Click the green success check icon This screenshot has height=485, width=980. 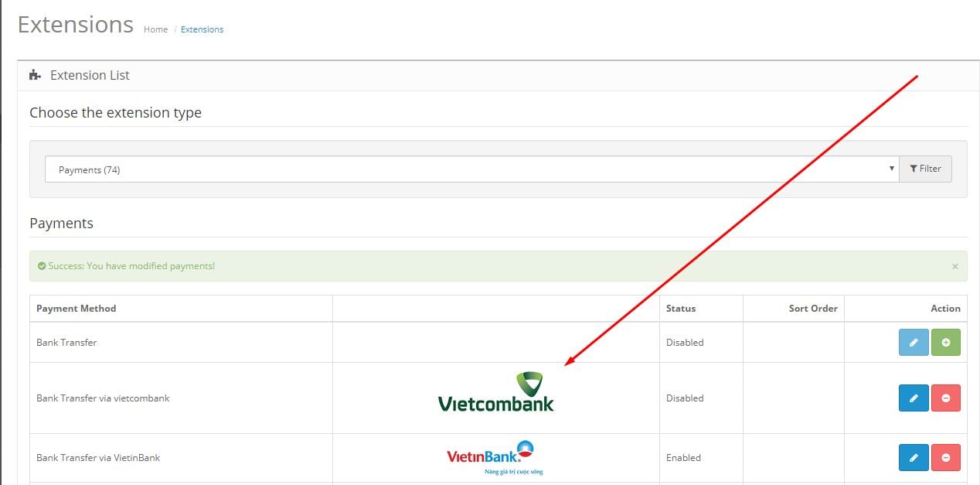tap(42, 265)
